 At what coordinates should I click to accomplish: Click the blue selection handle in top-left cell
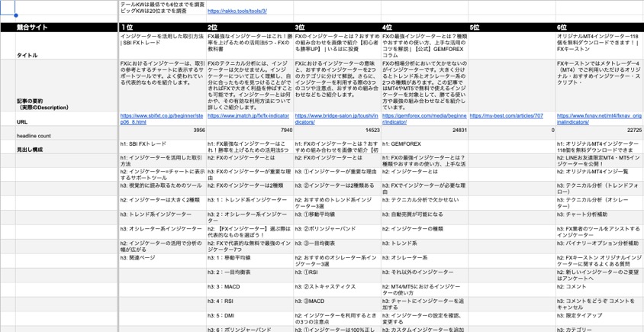point(15,15)
